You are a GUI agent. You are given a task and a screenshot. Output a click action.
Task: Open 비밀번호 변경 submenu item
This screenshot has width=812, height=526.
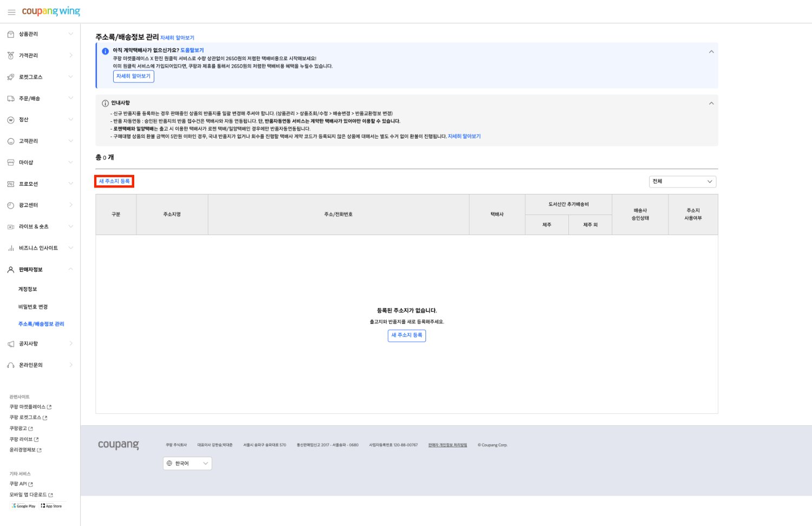point(33,307)
